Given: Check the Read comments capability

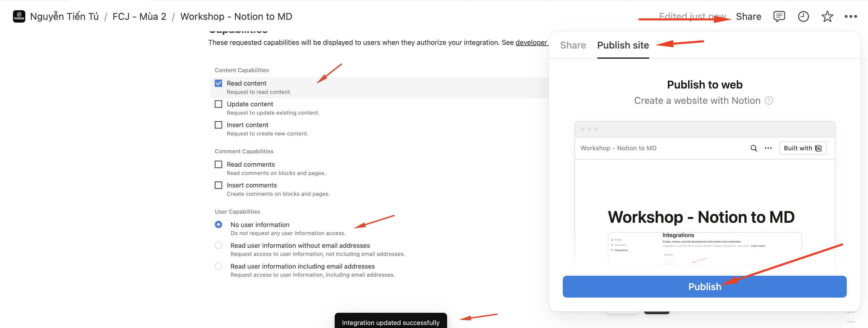Looking at the screenshot, I should 219,165.
